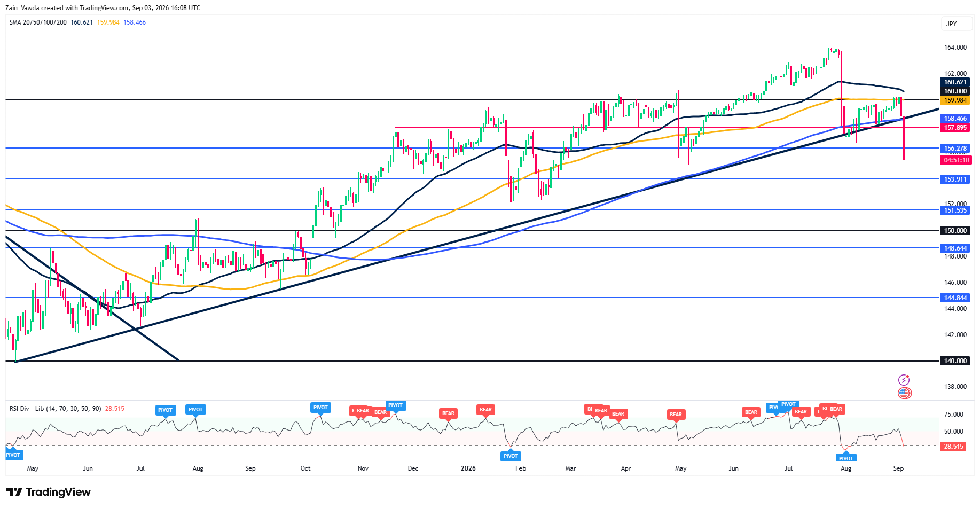The width and height of the screenshot is (980, 508).
Task: Click the 148.644 price axis label
Action: click(x=955, y=248)
